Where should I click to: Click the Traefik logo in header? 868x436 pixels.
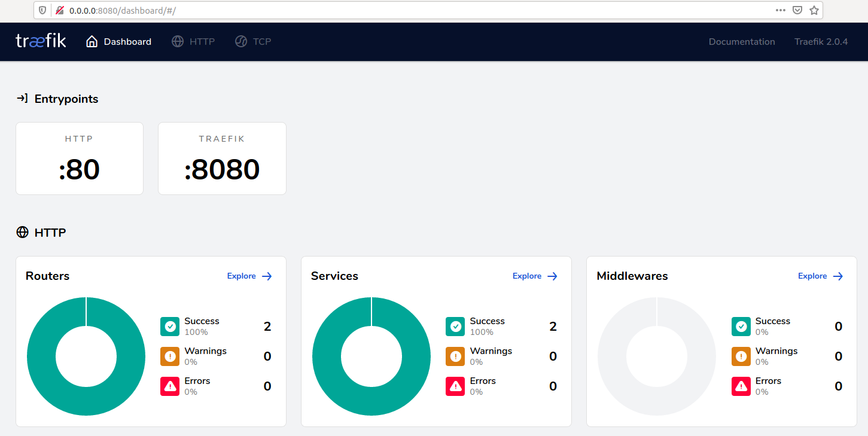tap(41, 41)
